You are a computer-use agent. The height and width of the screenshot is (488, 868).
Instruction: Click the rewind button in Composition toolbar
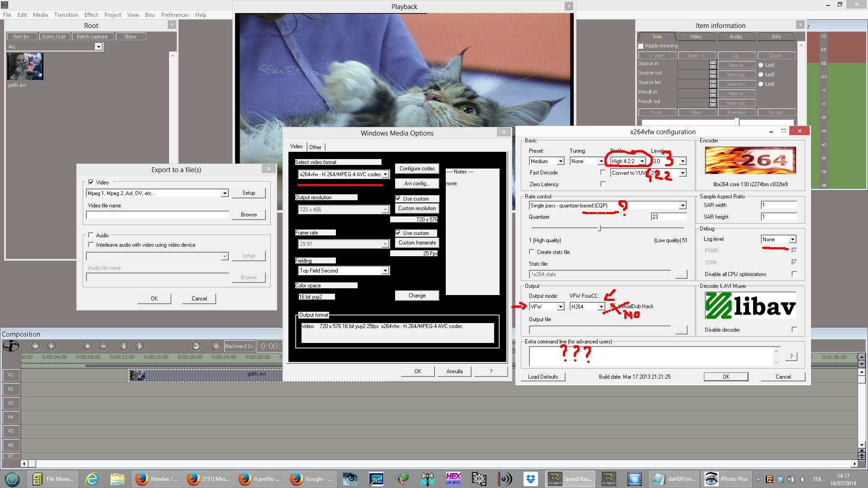click(x=36, y=346)
